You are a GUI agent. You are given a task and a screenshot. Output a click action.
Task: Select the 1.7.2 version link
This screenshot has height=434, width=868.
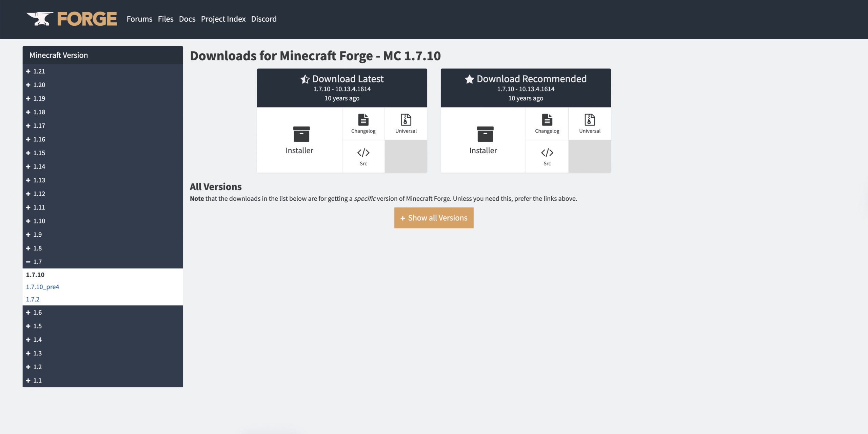[x=33, y=299]
